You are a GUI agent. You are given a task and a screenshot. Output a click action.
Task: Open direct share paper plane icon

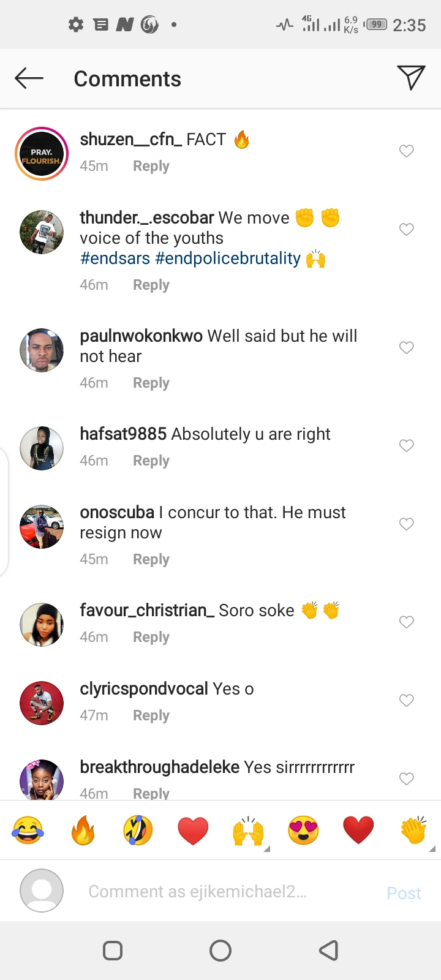click(411, 78)
